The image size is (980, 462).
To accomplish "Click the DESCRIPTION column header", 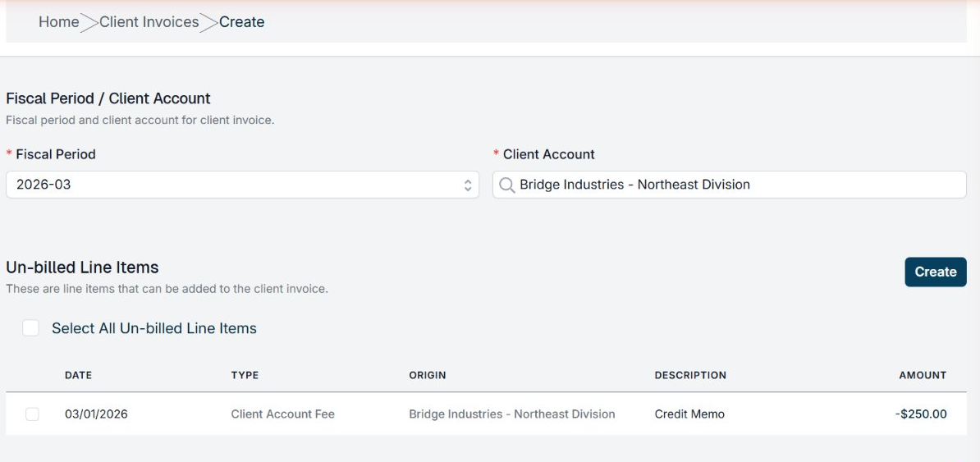I will tap(690, 375).
